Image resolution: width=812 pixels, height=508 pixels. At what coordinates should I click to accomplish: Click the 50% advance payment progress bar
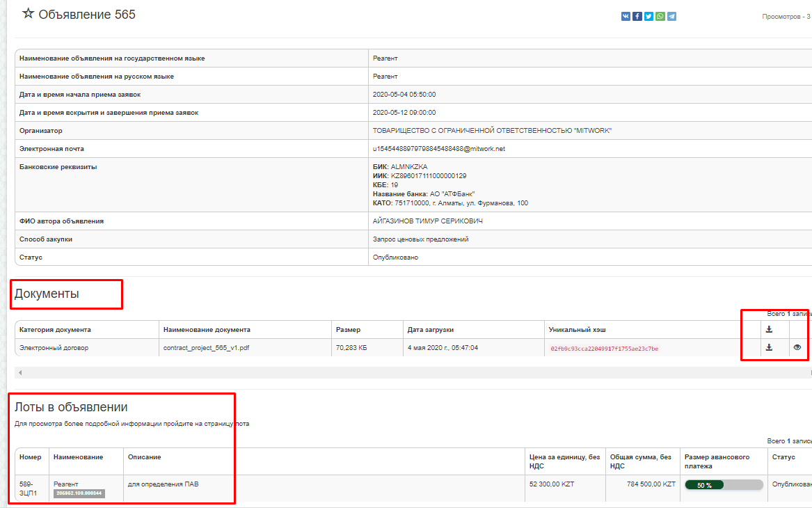tap(724, 485)
